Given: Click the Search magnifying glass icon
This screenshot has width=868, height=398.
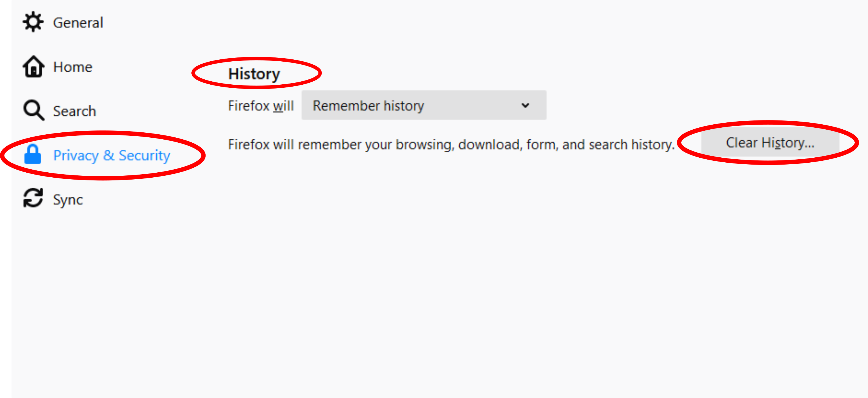Looking at the screenshot, I should [33, 110].
